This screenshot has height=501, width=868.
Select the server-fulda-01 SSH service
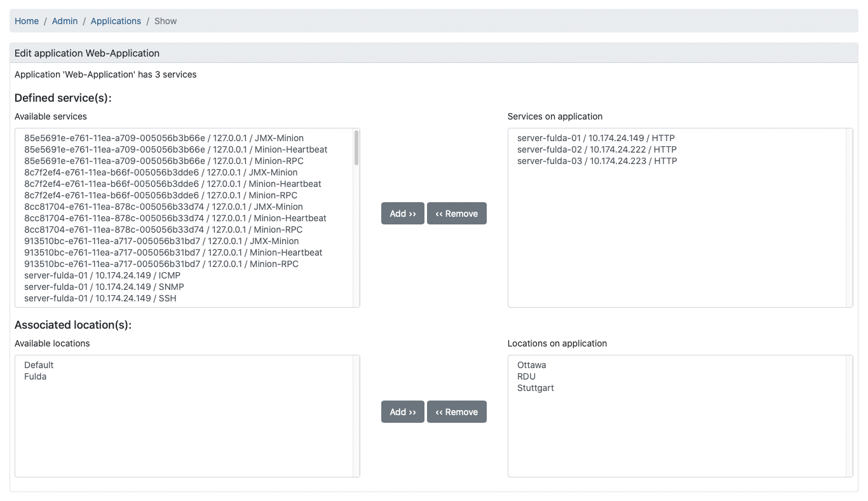pos(100,298)
